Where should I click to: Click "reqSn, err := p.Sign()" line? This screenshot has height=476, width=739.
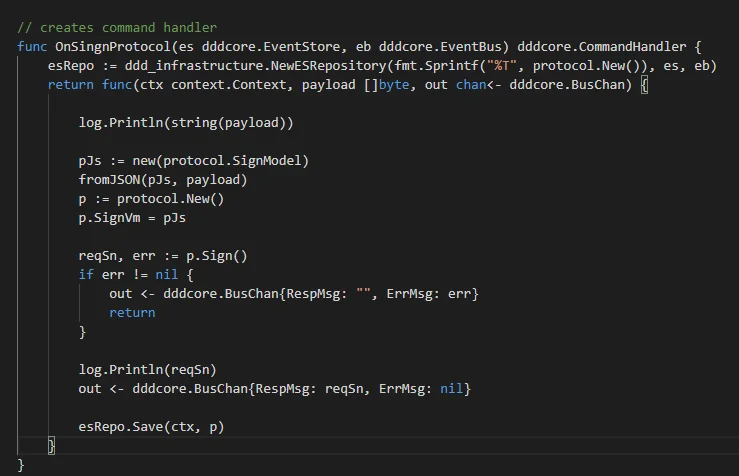click(x=163, y=256)
